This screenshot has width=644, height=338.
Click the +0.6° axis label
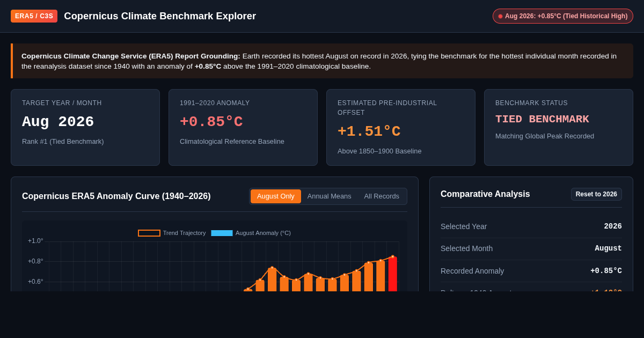click(35, 282)
